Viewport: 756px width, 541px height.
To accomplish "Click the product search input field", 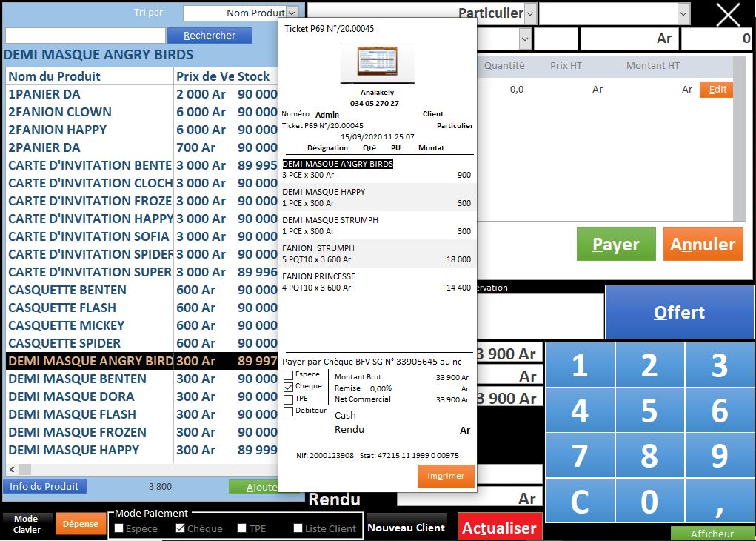I will coord(85,36).
